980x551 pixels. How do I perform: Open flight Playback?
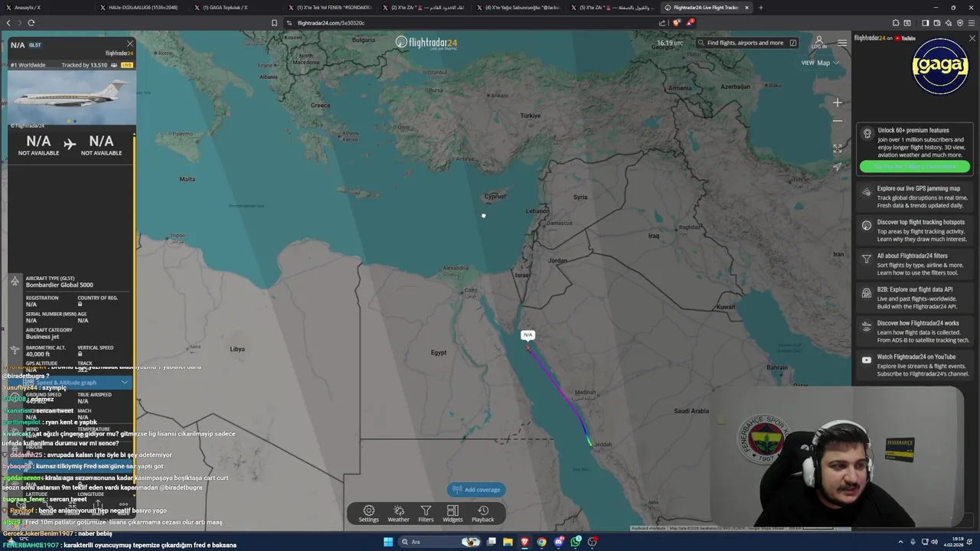[482, 514]
